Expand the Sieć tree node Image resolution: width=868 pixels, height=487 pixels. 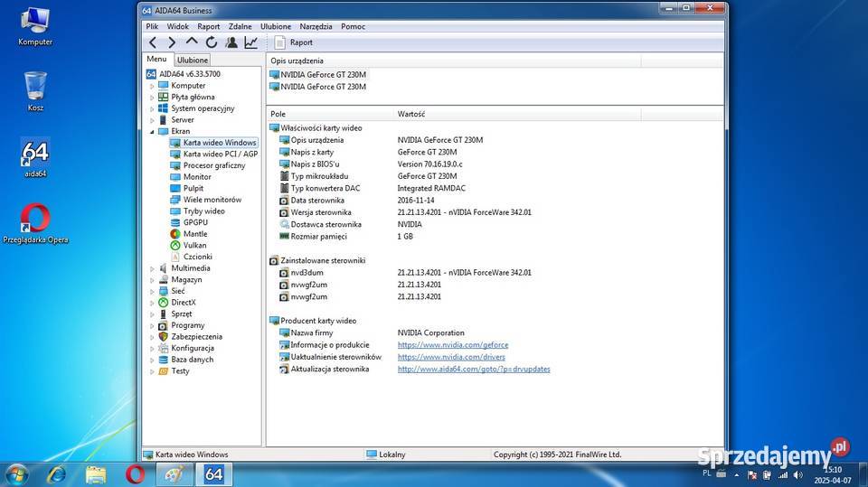[152, 291]
